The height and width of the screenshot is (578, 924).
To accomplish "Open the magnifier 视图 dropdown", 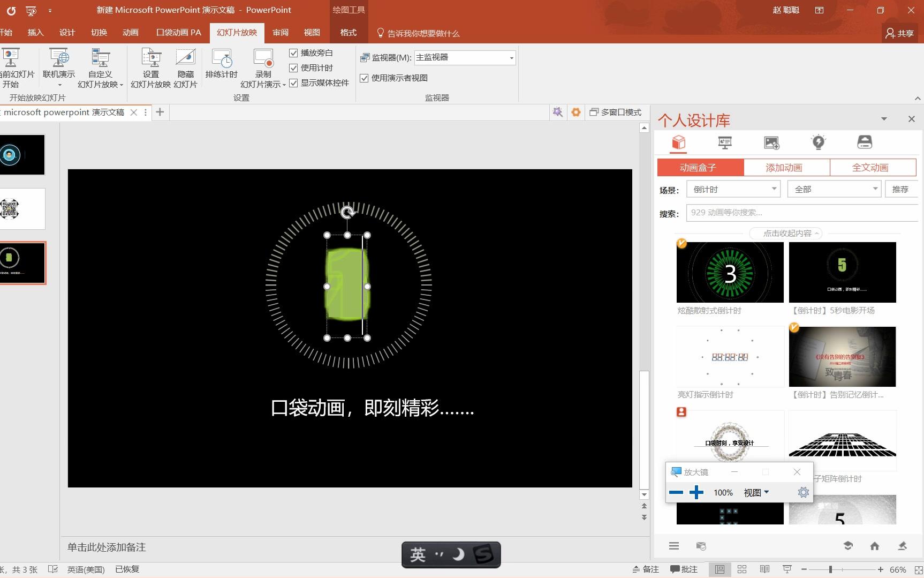I will coord(756,492).
